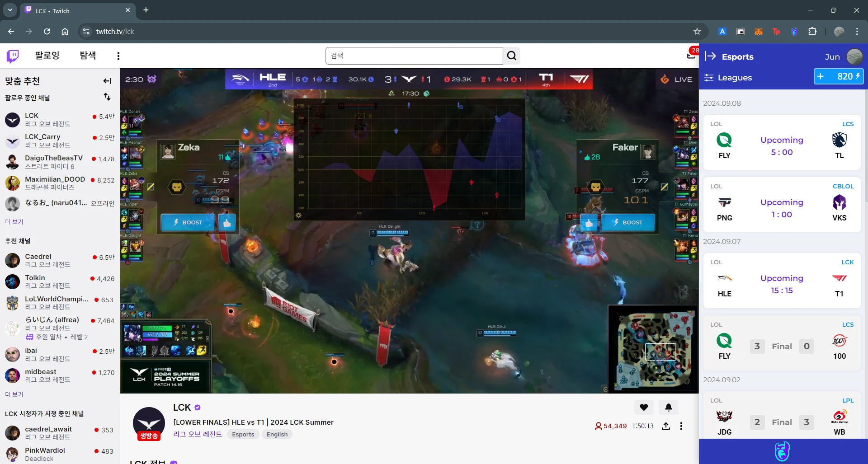Open the Leagues filter icon
This screenshot has width=868, height=464.
[709, 78]
